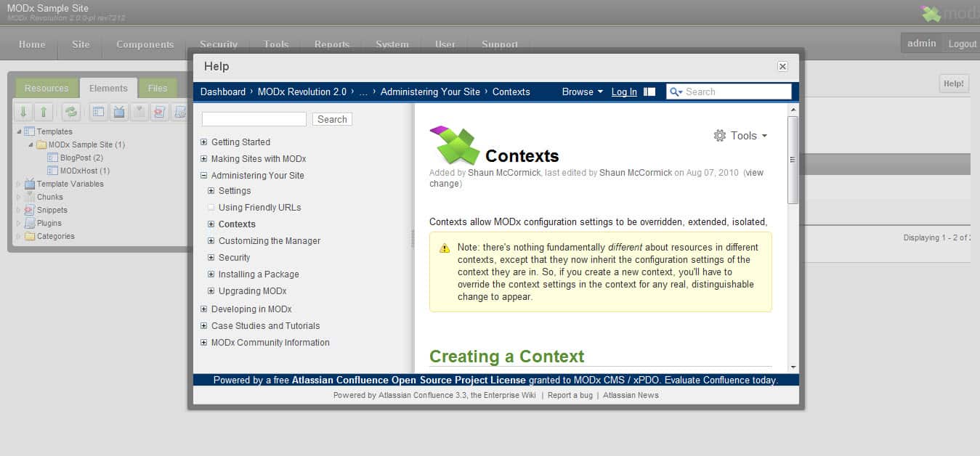Collapse the Administering Your Site section
980x456 pixels.
point(204,176)
